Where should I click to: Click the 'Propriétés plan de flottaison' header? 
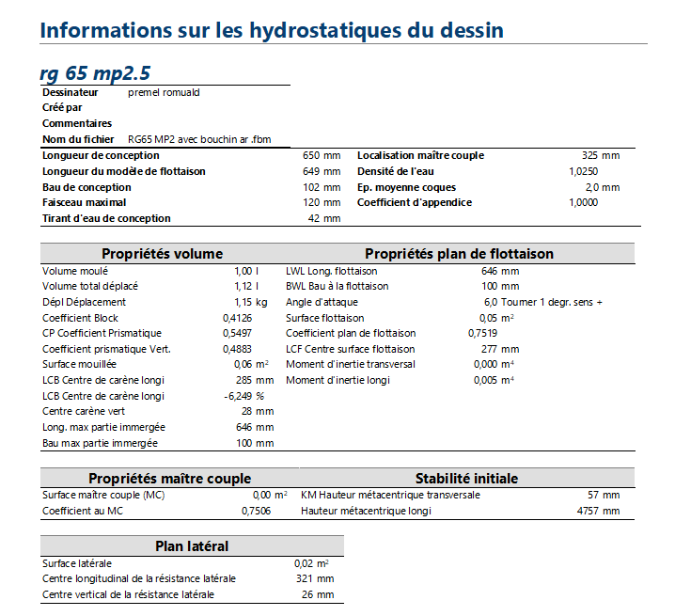460,254
